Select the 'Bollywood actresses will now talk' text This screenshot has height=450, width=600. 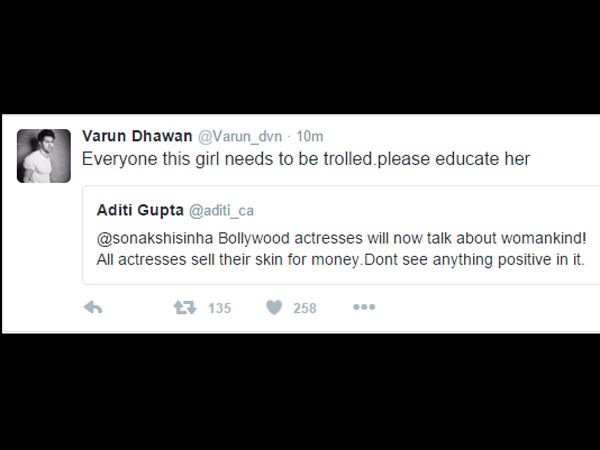[333, 236]
